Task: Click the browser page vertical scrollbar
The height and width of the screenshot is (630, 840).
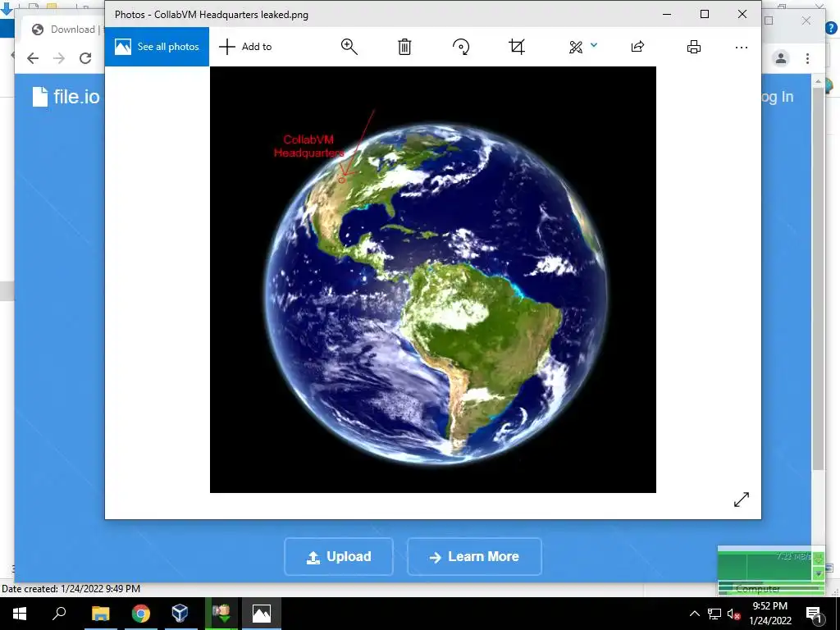Action: click(x=818, y=279)
